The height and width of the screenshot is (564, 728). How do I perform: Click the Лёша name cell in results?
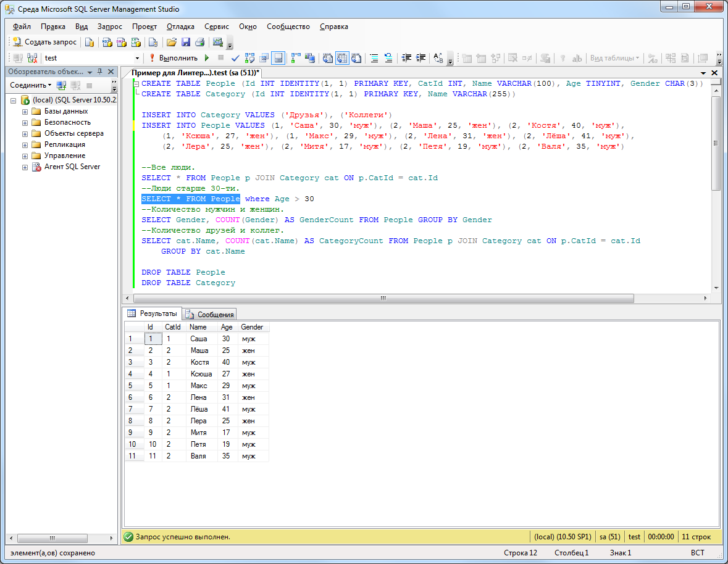[202, 409]
